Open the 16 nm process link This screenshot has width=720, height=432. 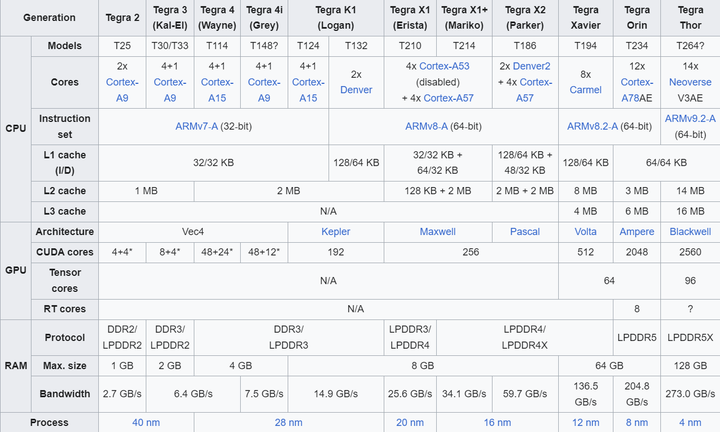[x=497, y=422]
